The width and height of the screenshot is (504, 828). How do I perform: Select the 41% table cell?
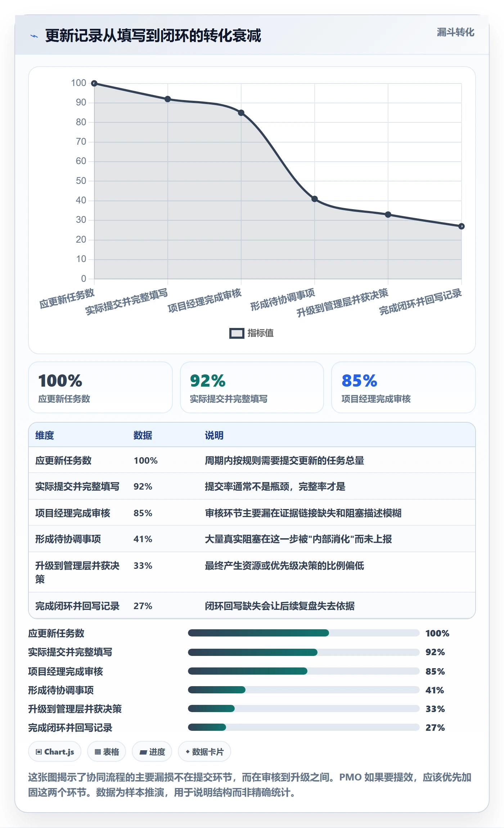click(143, 539)
